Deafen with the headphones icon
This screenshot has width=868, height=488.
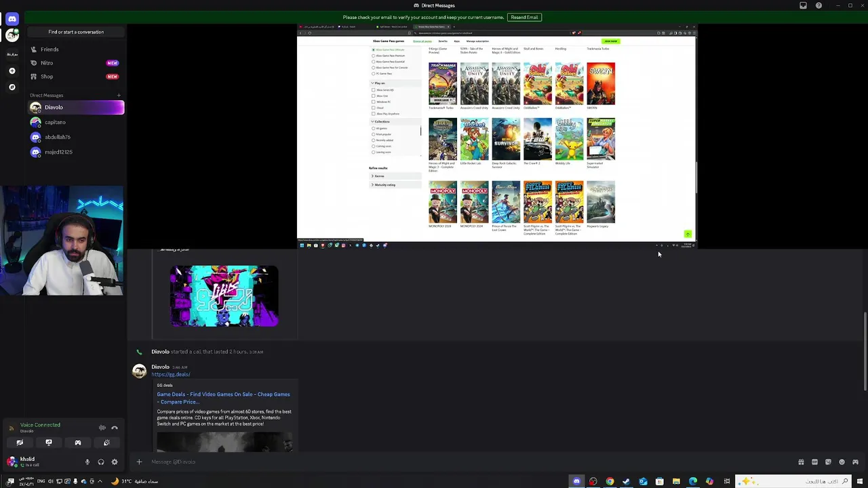click(x=101, y=462)
